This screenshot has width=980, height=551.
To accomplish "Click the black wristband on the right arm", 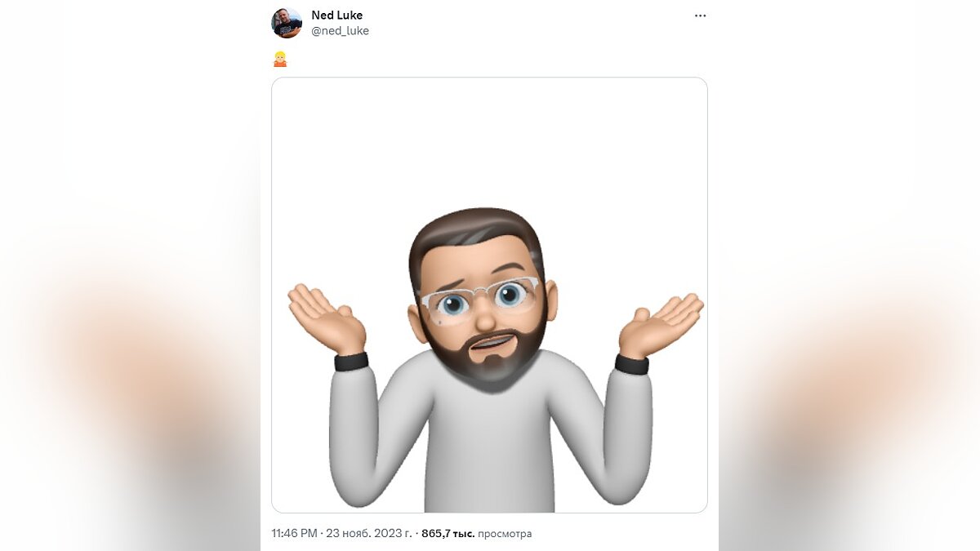I will coord(631,364).
